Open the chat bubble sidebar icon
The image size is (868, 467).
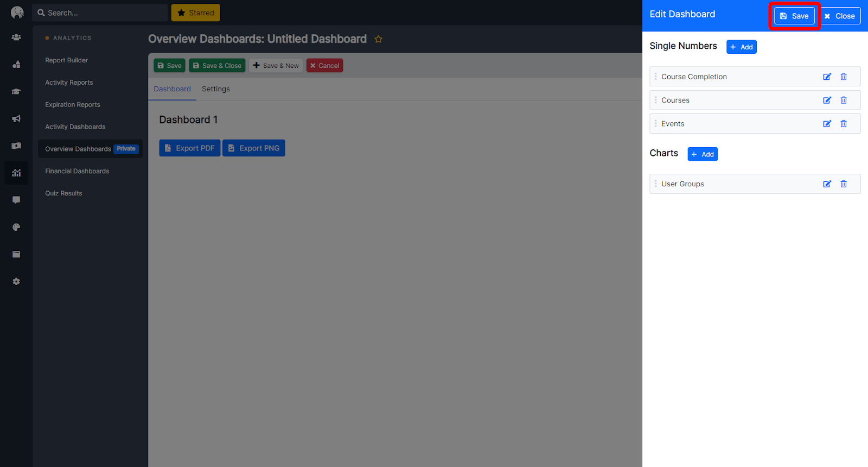click(x=16, y=200)
